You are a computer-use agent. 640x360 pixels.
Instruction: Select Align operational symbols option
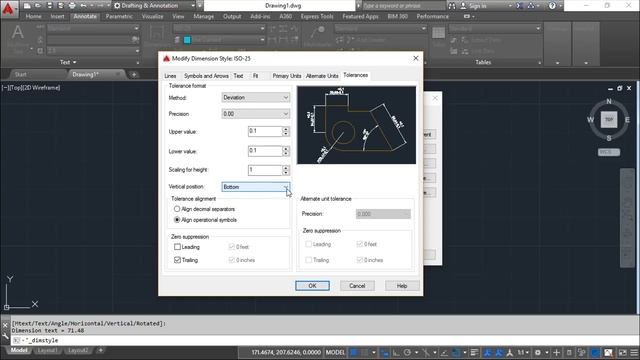177,220
